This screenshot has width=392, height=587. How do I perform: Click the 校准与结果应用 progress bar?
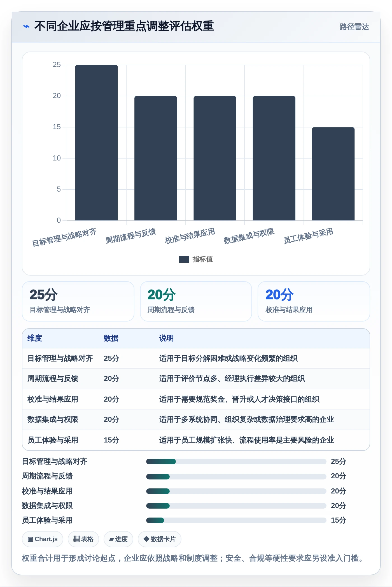(236, 491)
